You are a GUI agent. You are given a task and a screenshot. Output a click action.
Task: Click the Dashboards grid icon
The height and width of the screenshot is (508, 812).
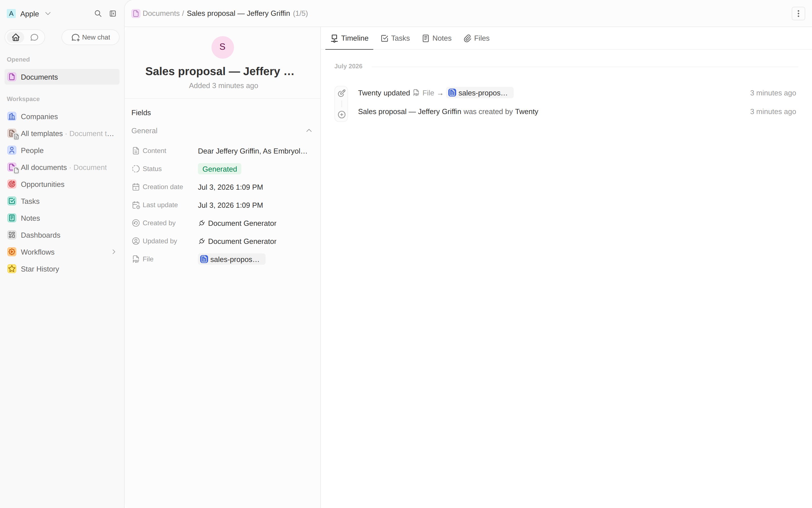click(12, 235)
